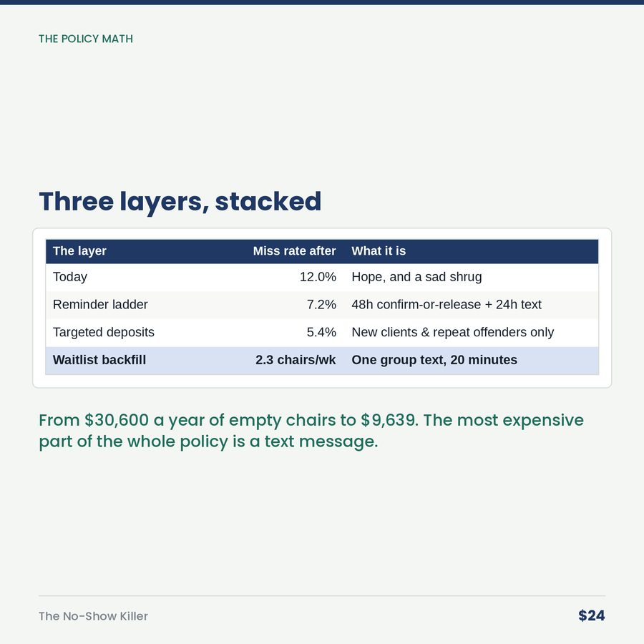Select 'THE POLICY MATH' section label
Image resolution: width=644 pixels, height=644 pixels.
(86, 39)
